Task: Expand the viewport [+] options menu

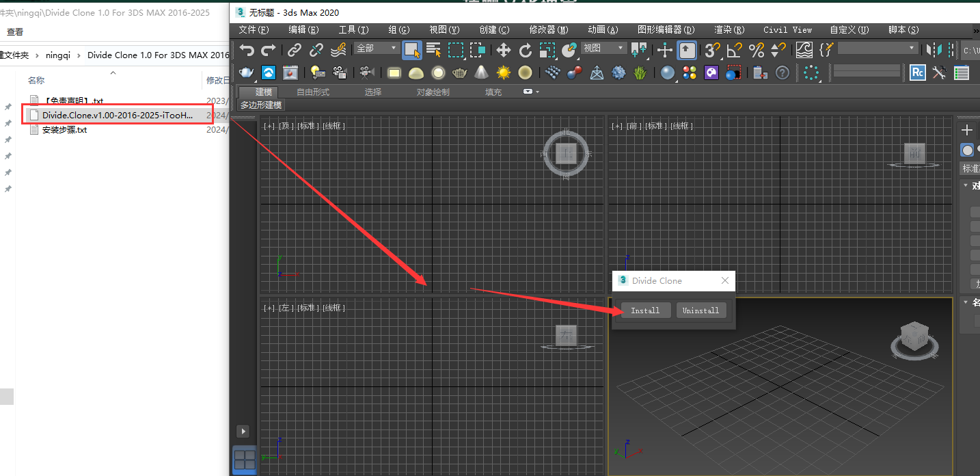Action: click(269, 125)
